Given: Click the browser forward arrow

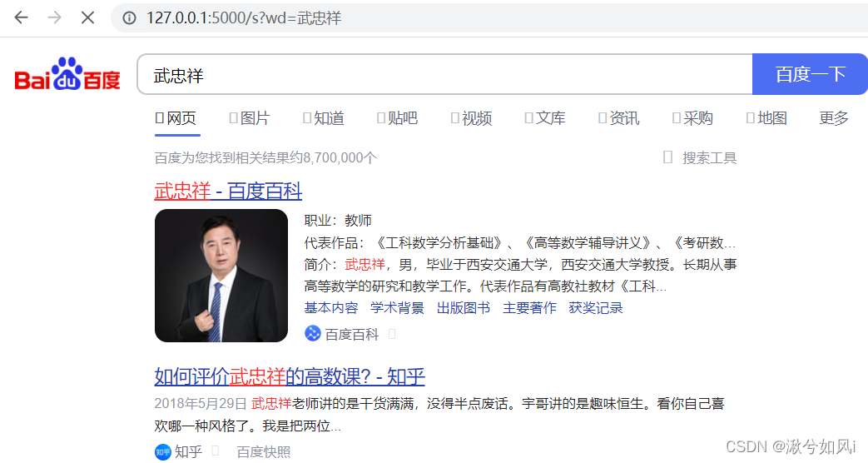Looking at the screenshot, I should [54, 17].
